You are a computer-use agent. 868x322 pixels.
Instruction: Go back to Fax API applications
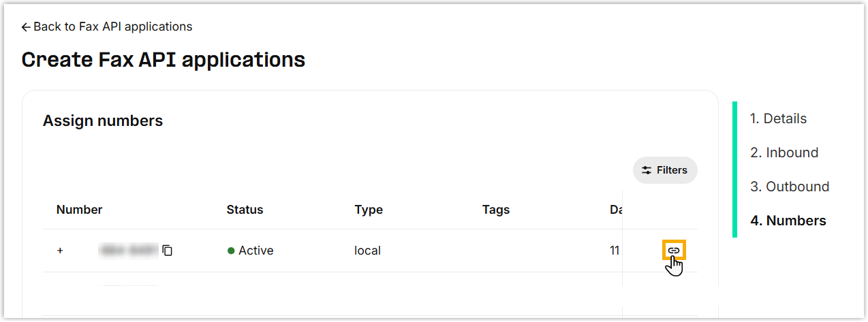point(107,27)
